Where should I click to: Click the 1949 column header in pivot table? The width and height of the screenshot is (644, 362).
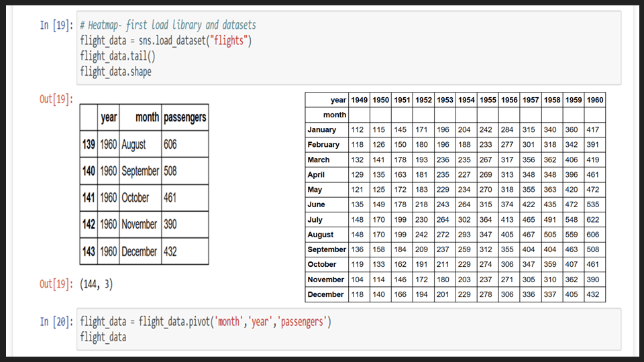[359, 100]
